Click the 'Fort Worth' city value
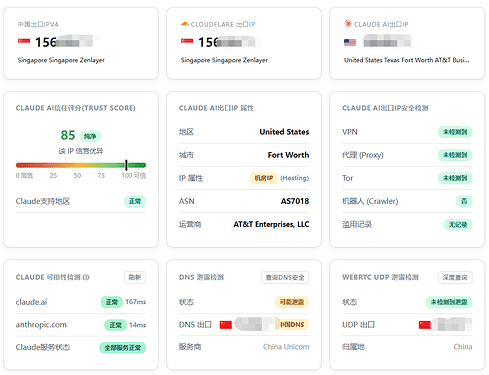 tap(288, 155)
